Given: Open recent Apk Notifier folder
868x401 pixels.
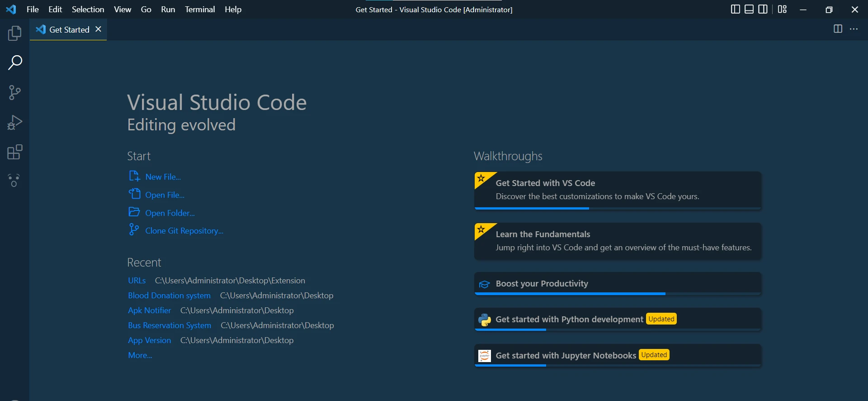Looking at the screenshot, I should [x=149, y=310].
